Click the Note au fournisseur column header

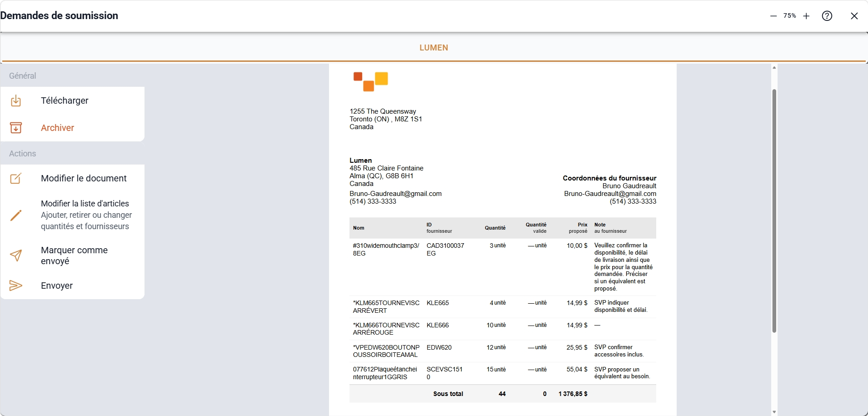click(x=610, y=228)
